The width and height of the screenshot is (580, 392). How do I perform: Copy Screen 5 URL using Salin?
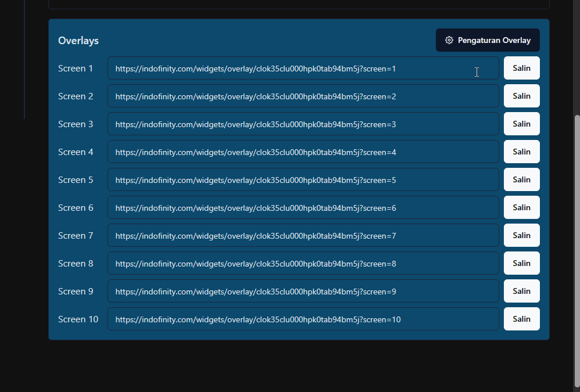tap(521, 179)
